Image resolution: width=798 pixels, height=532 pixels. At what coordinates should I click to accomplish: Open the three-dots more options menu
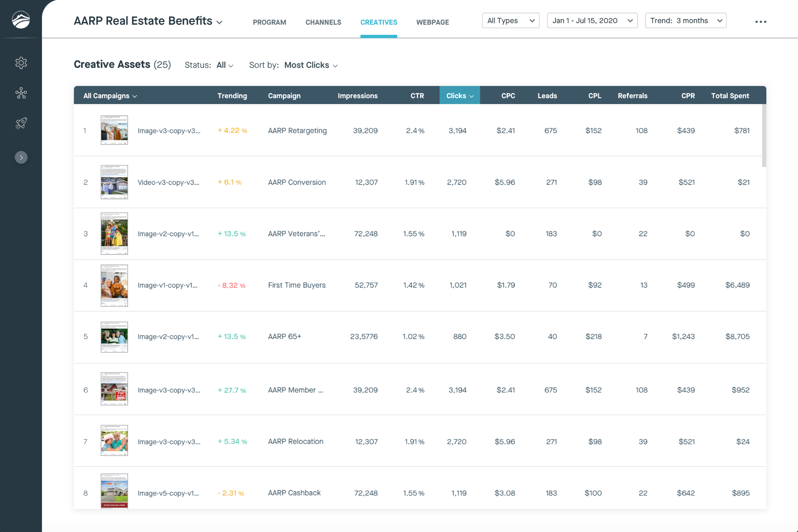[760, 22]
